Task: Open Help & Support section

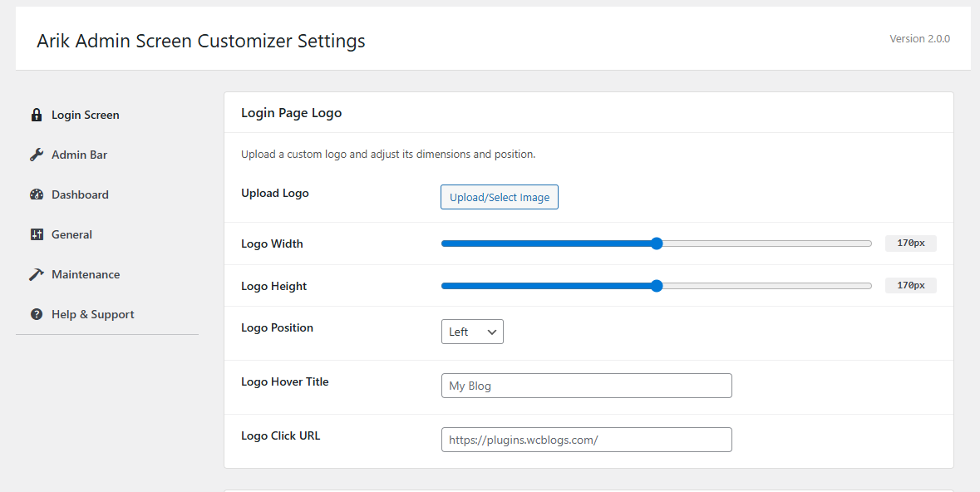Action: coord(92,314)
